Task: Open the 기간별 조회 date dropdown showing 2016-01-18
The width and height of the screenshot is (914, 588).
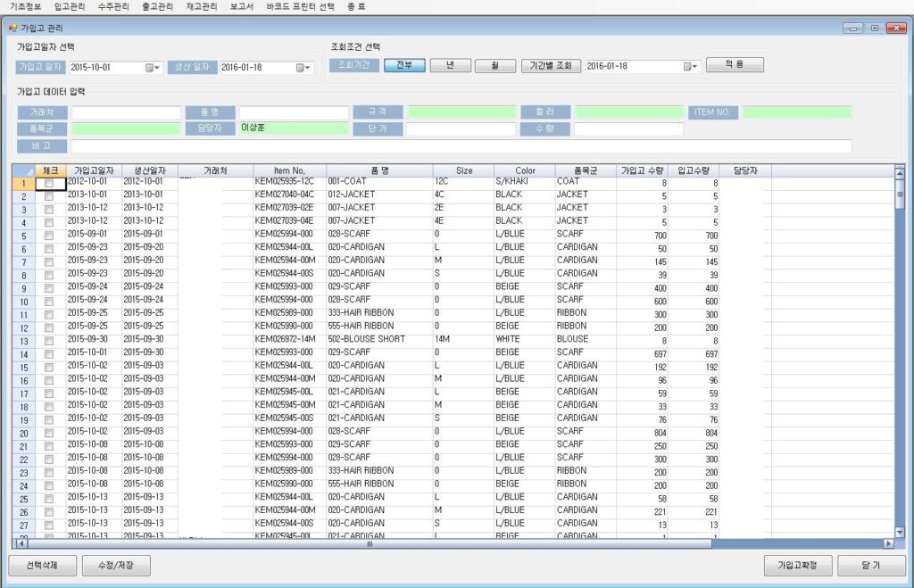Action: (690, 66)
